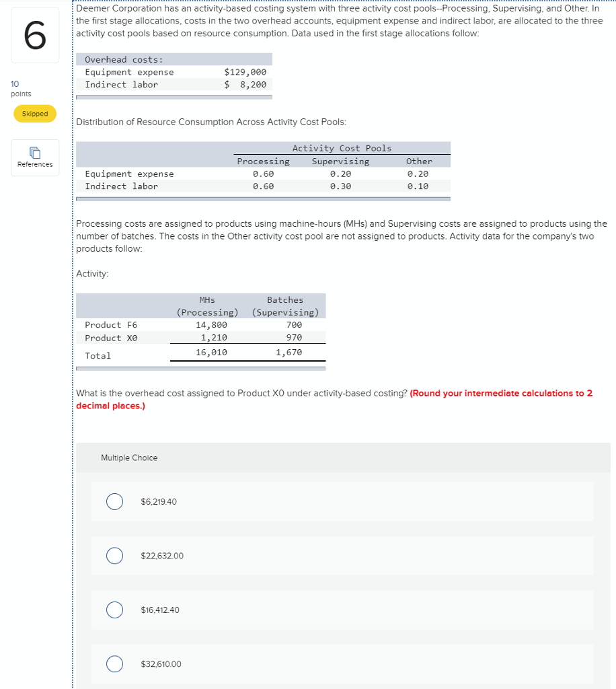Select the $6,219.40 radio button
This screenshot has height=689, width=616.
coord(114,501)
